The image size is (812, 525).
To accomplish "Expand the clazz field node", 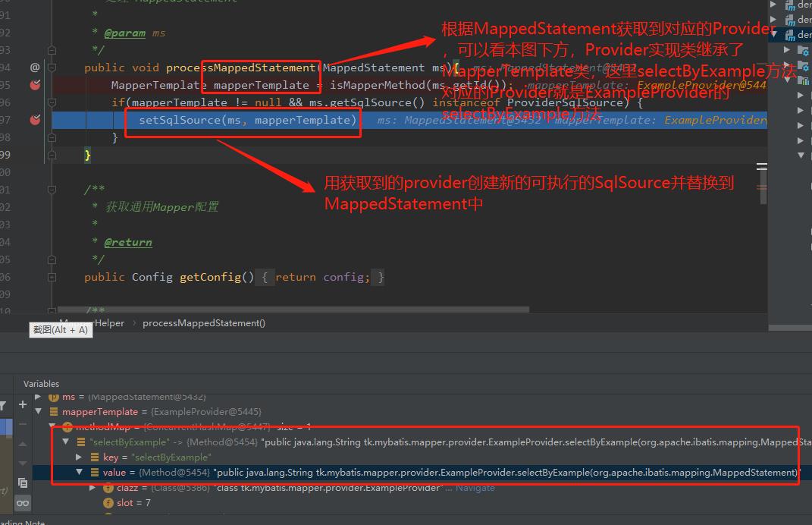I will coord(92,488).
